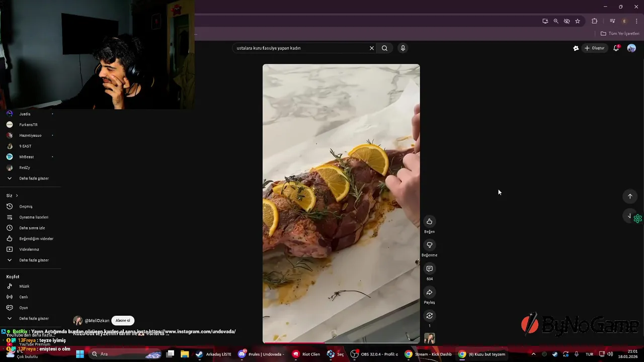Screen dimensions: 644x362
Task: Open Chrome profile E avatar
Action: [x=624, y=21]
